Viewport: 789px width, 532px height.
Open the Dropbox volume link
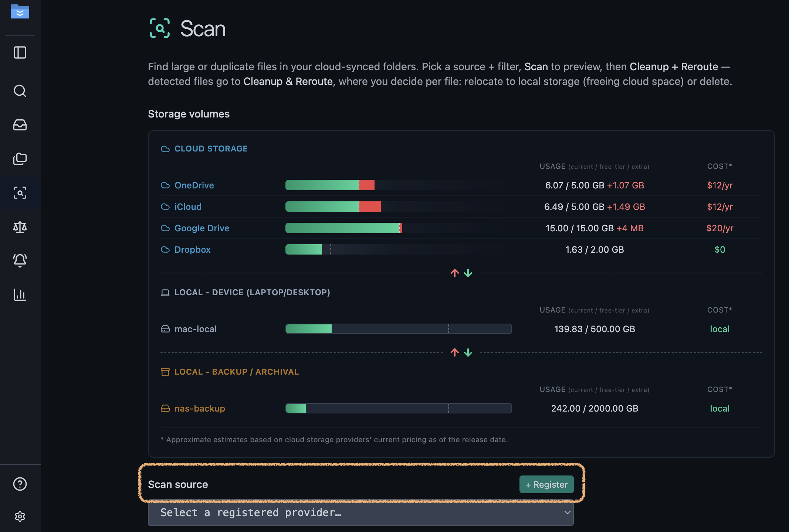(192, 250)
